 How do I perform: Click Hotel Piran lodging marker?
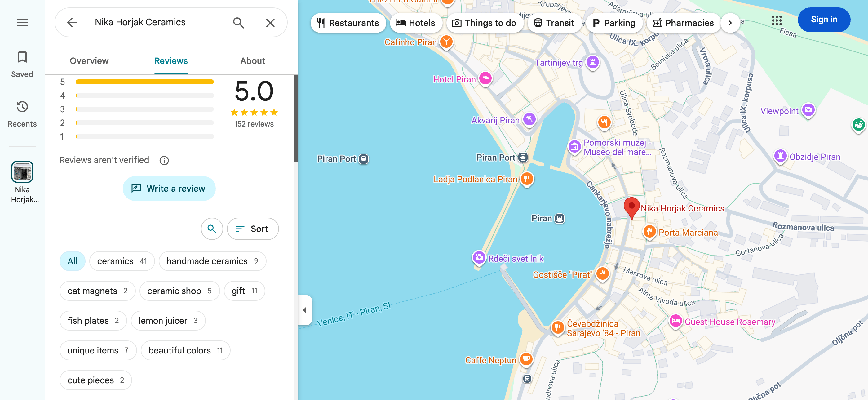485,79
